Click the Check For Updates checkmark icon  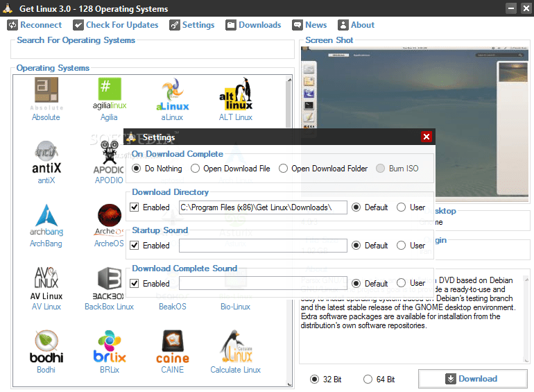pos(78,25)
